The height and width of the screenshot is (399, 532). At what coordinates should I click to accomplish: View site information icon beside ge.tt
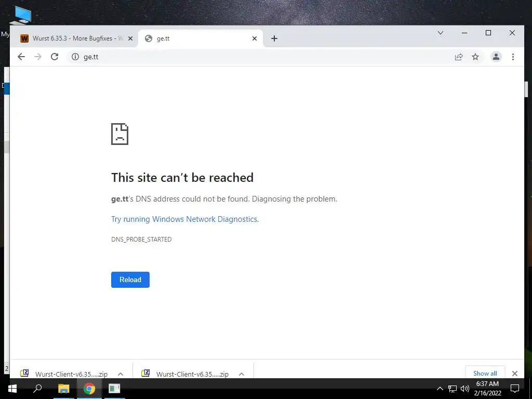click(x=75, y=57)
